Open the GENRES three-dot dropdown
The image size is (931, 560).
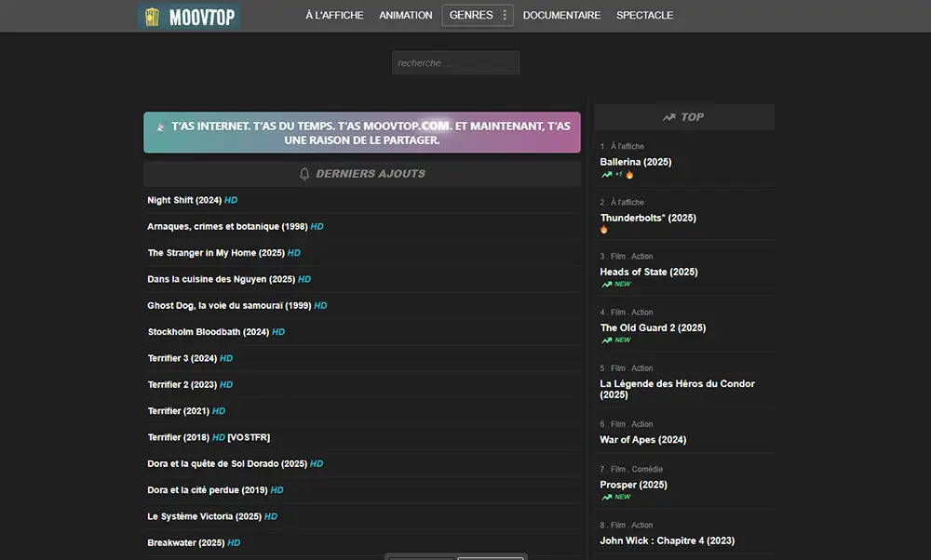tap(505, 16)
